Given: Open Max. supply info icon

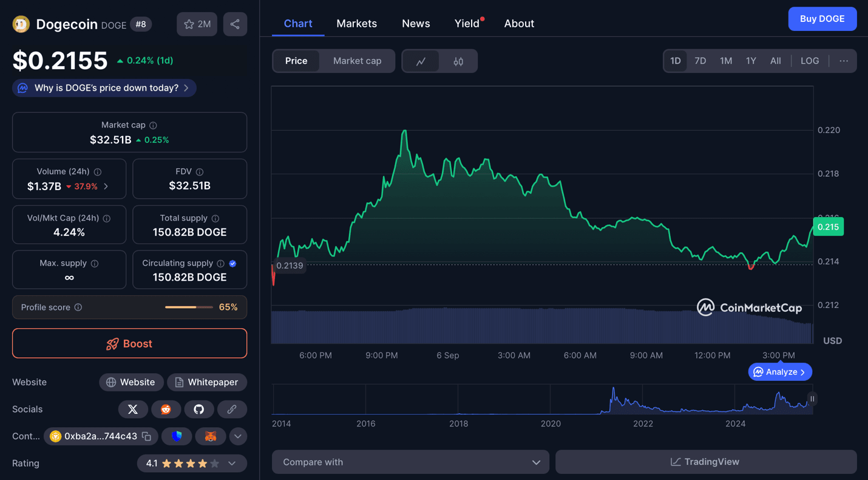Looking at the screenshot, I should [95, 264].
